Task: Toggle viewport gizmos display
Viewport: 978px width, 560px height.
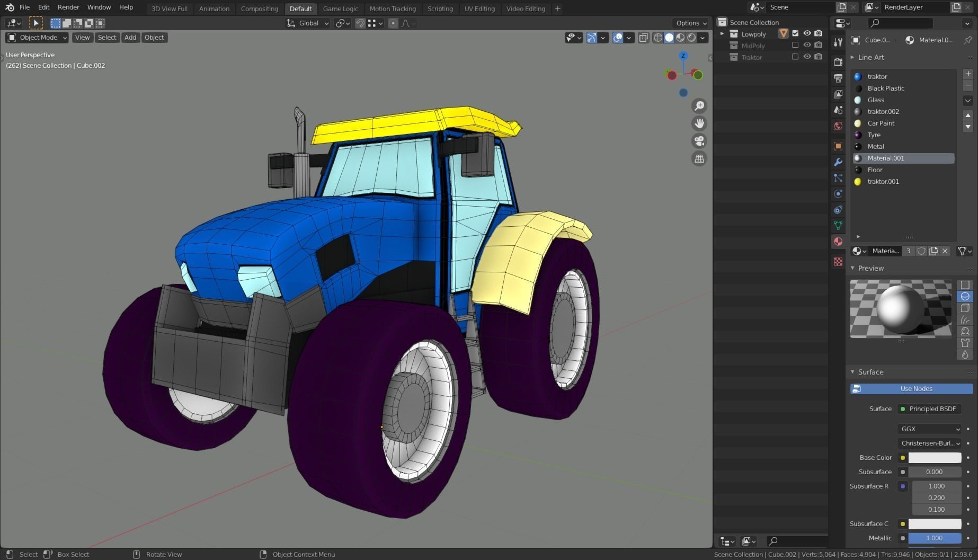Action: coord(592,38)
